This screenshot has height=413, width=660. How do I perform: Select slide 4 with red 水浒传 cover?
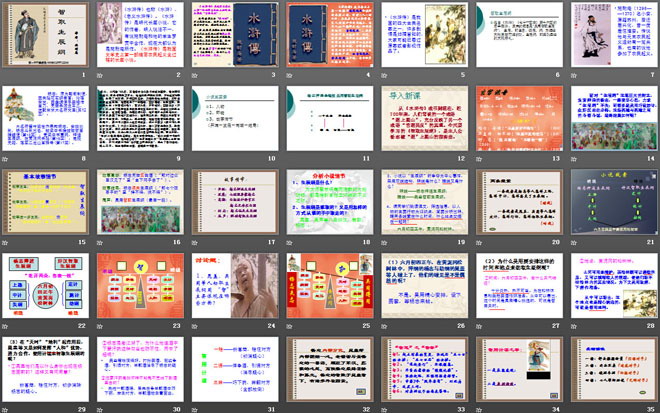(330, 36)
